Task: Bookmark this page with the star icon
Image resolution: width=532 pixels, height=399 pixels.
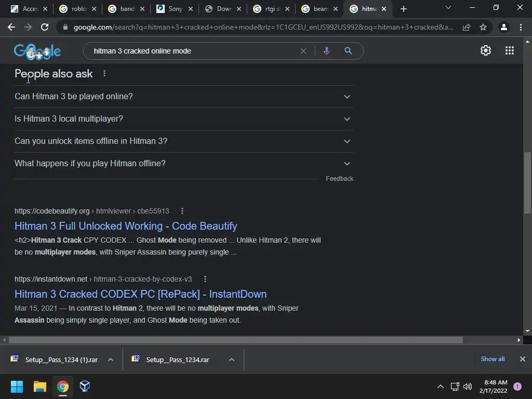Action: 483,27
